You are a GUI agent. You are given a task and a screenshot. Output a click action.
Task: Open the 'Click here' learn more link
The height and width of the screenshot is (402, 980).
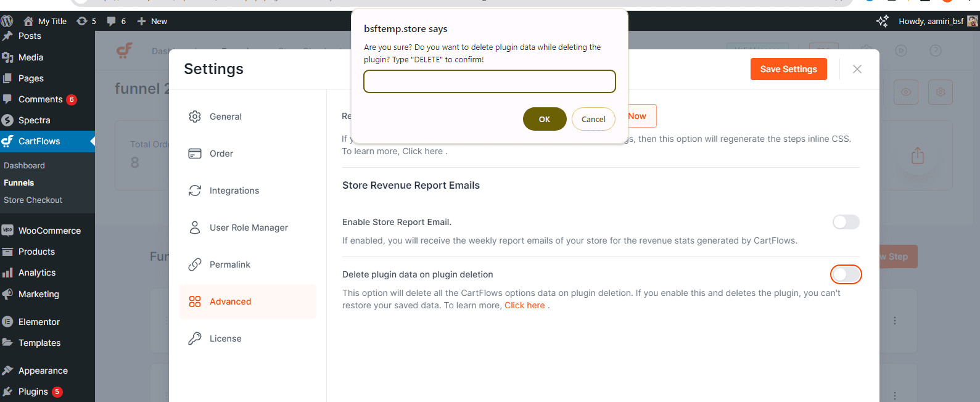524,305
